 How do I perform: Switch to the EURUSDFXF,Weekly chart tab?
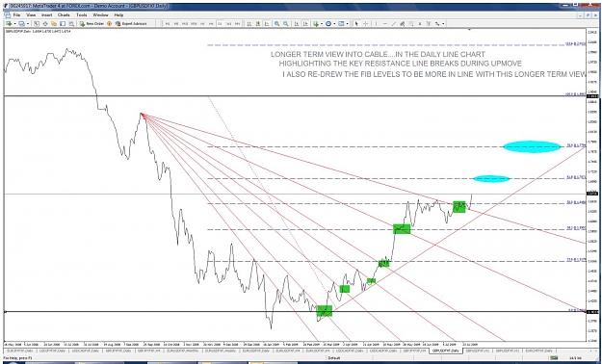221,351
